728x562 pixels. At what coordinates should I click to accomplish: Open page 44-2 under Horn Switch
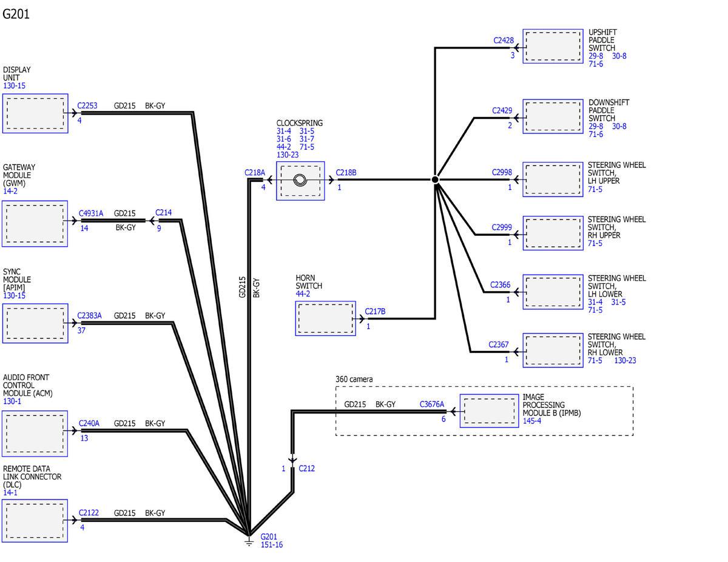click(x=304, y=293)
